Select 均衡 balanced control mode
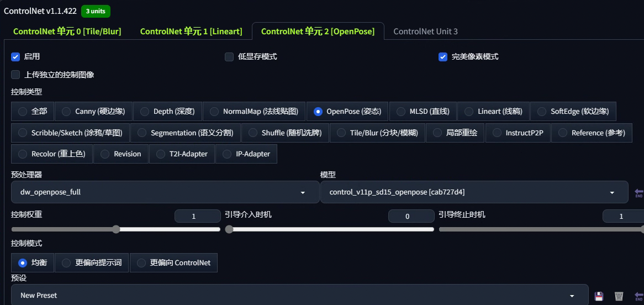Viewport: 644px width, 305px height. click(33, 262)
